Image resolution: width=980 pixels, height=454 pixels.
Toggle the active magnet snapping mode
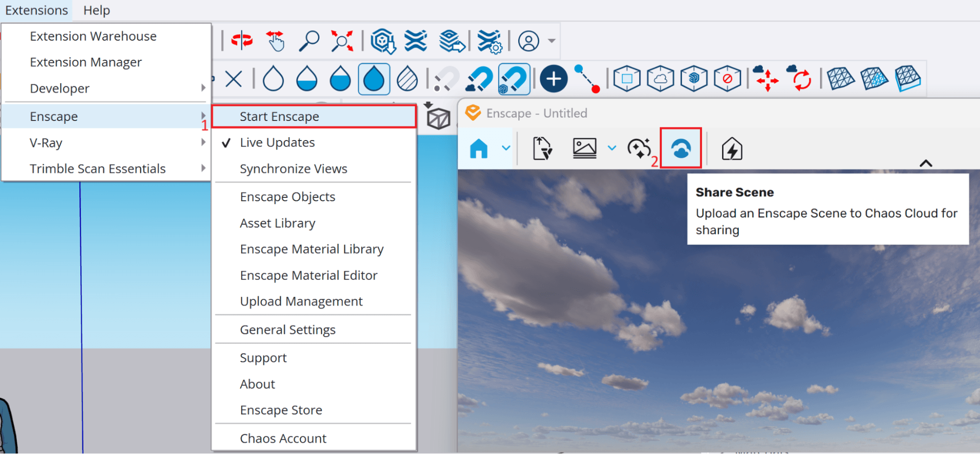pyautogui.click(x=513, y=78)
